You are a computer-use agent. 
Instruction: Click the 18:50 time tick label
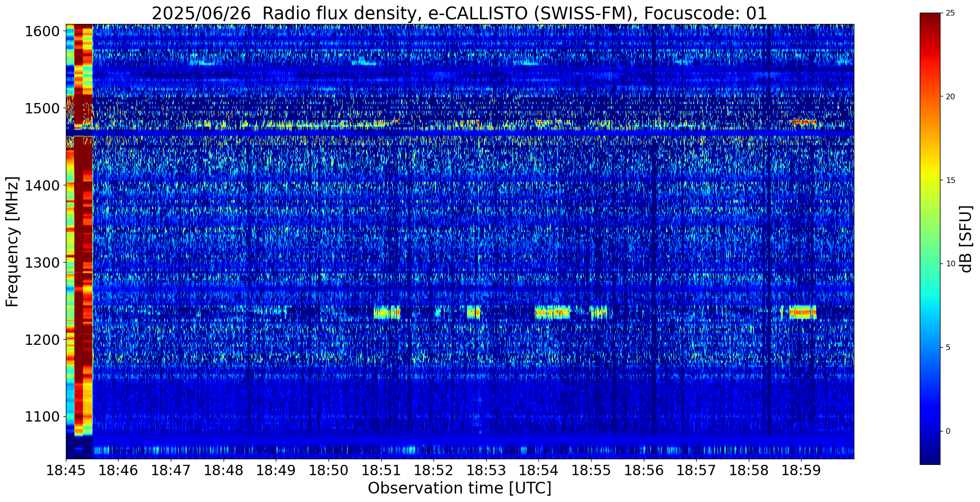click(329, 470)
